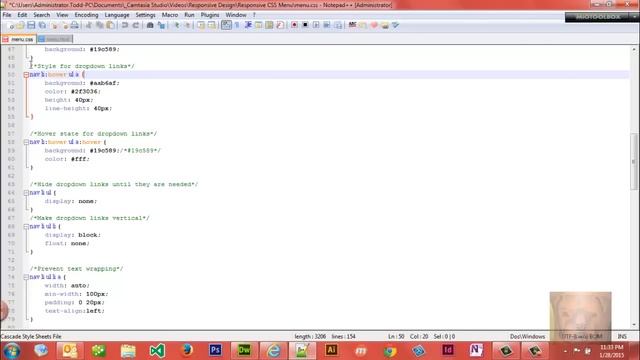Open the Encoding menu
This screenshot has width=640, height=360.
point(87,15)
